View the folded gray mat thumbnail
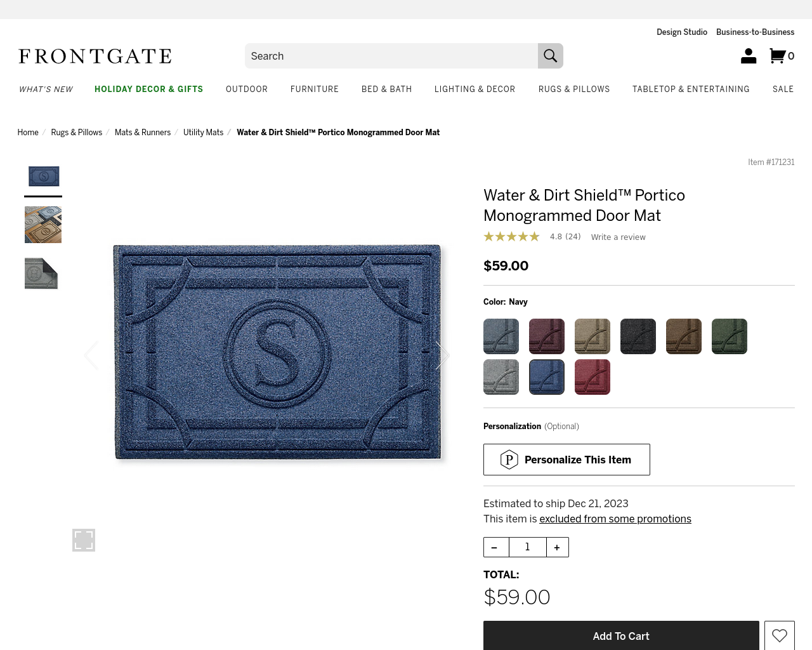 tap(41, 274)
